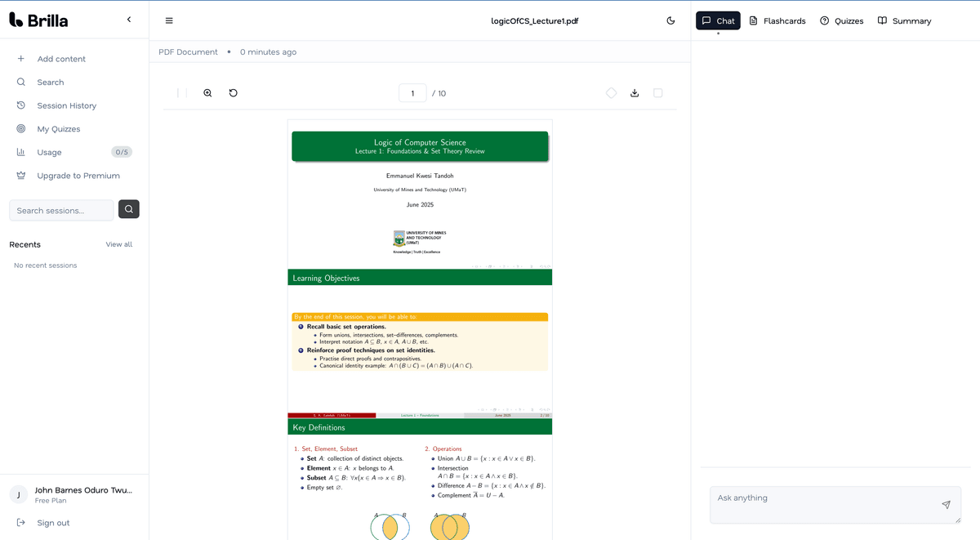
Task: Click the dark search sessions button
Action: point(129,209)
